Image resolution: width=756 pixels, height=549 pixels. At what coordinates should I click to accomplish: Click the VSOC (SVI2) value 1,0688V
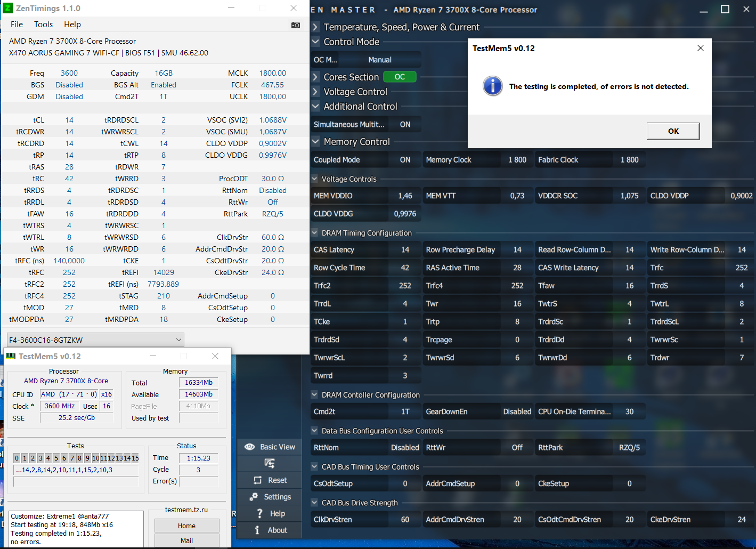point(273,120)
